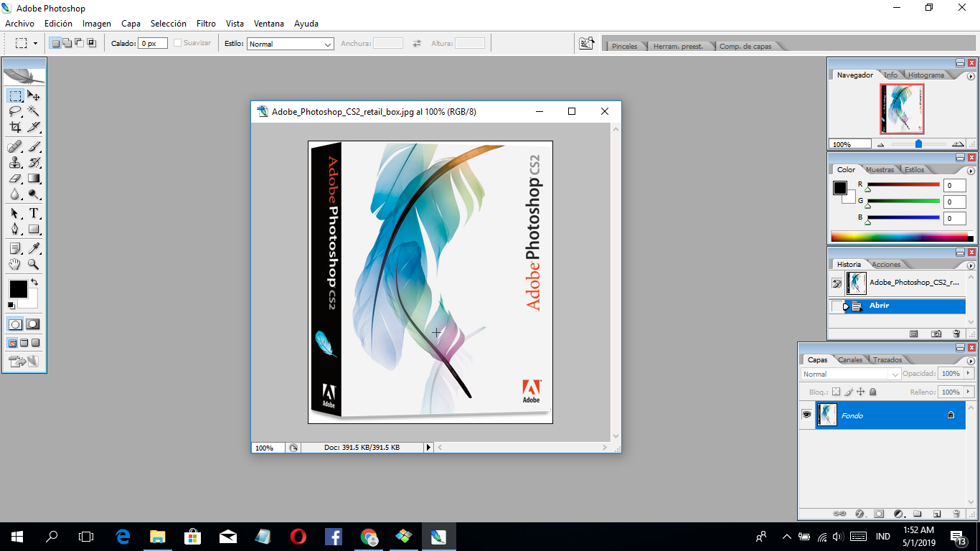
Task: Create new snapshot camera icon in Historia
Action: (936, 334)
